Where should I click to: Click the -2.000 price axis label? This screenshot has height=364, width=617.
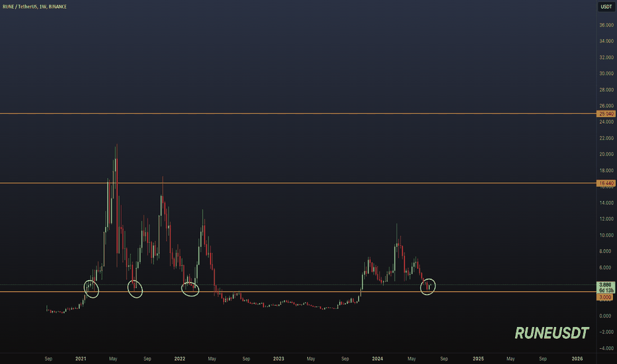606,332
